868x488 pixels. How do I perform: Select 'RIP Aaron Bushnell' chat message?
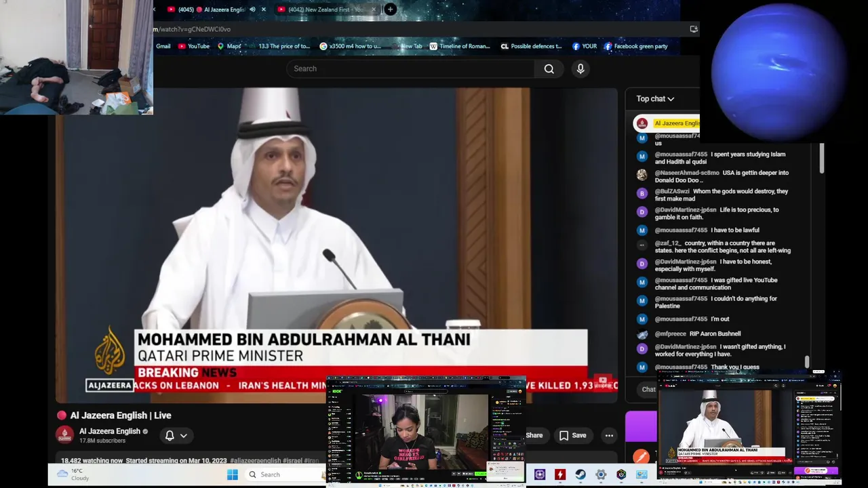(x=715, y=333)
